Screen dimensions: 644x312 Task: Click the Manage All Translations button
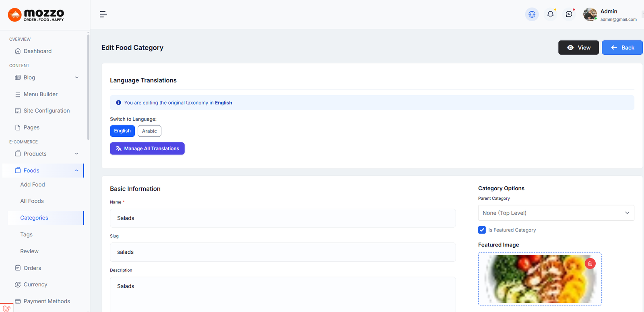click(147, 149)
